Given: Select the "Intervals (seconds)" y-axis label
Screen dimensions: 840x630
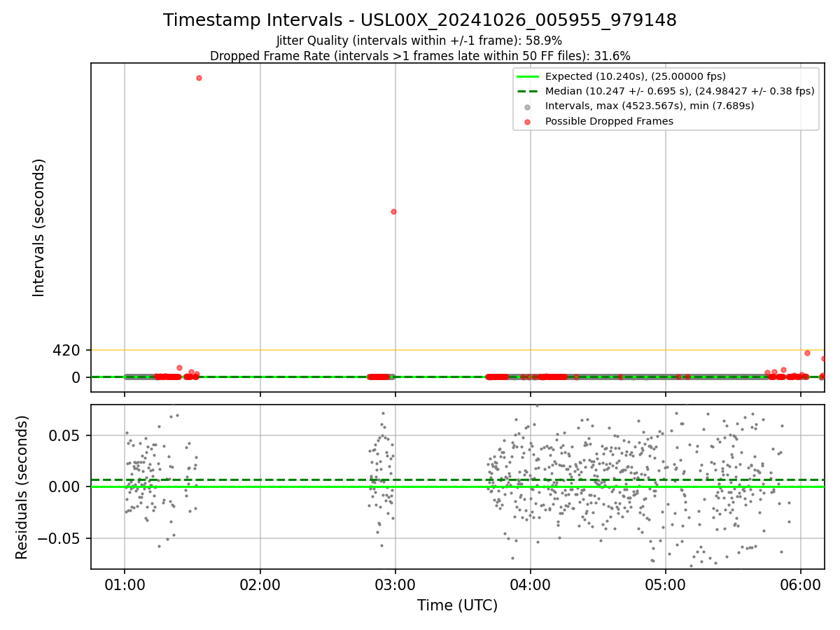Looking at the screenshot, I should (x=39, y=227).
